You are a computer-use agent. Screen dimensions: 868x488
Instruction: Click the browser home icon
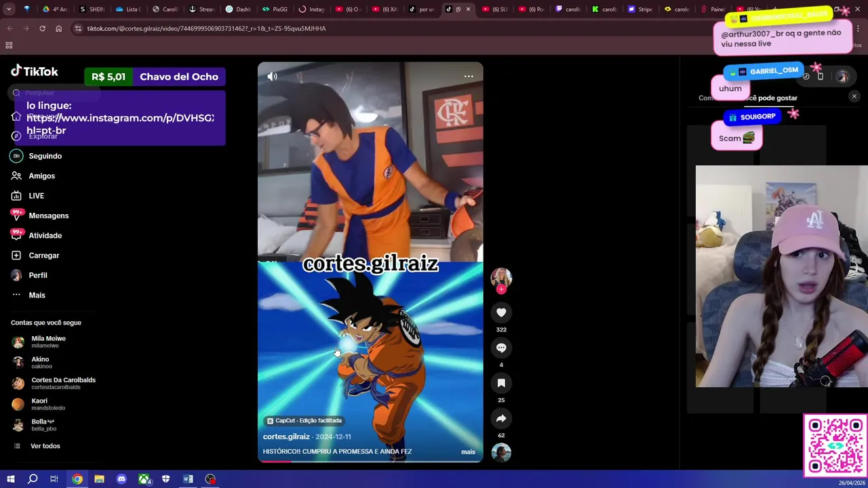[x=58, y=28]
